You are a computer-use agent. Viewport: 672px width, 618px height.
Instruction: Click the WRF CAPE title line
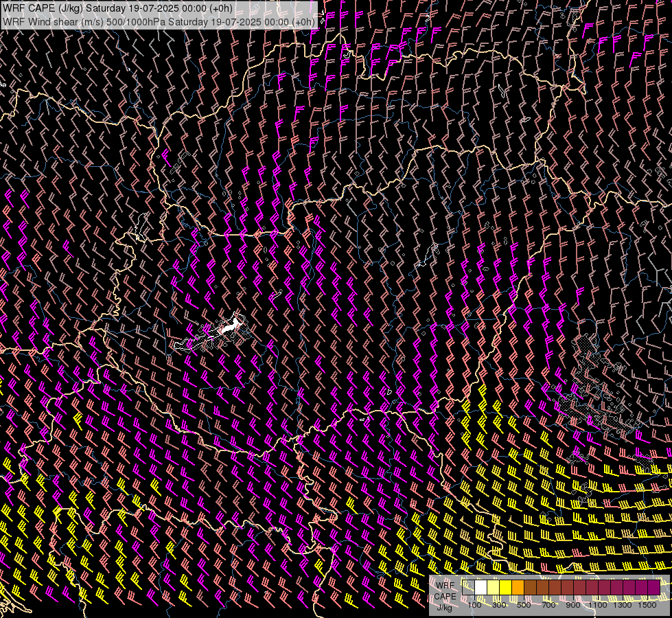[x=117, y=8]
